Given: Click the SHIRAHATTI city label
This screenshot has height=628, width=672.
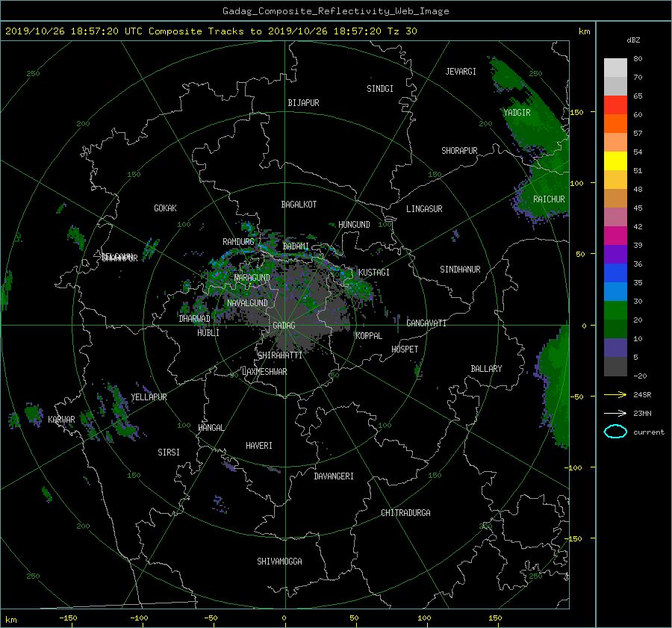Looking at the screenshot, I should coord(280,355).
